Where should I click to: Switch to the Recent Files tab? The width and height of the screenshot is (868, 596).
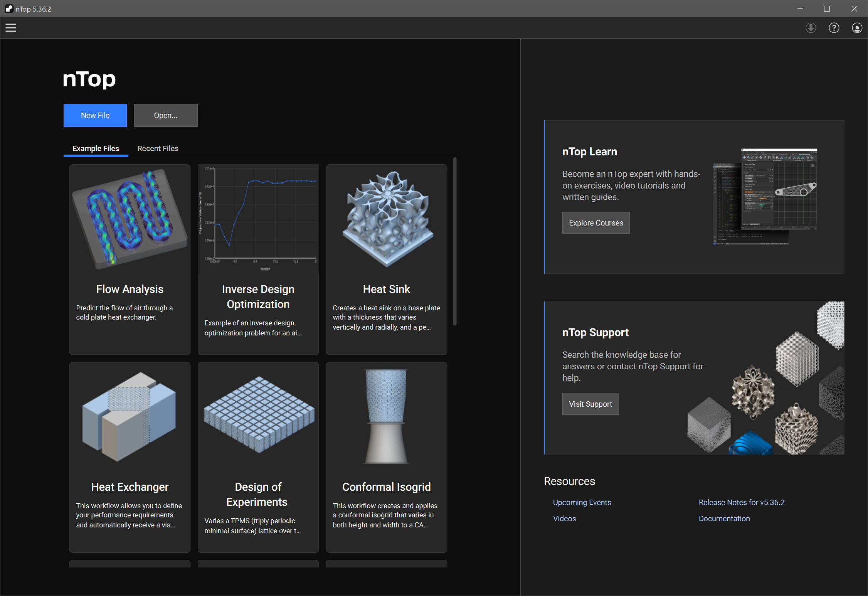point(158,148)
